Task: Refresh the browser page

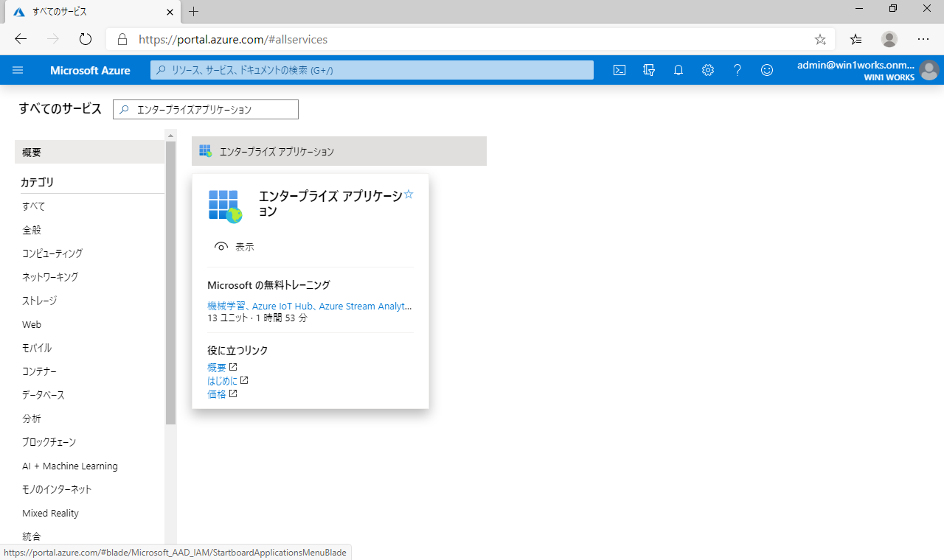Action: click(x=85, y=39)
